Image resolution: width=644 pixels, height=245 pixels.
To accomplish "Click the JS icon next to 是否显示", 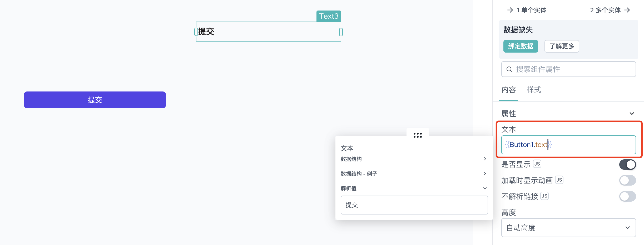I will coord(537,164).
